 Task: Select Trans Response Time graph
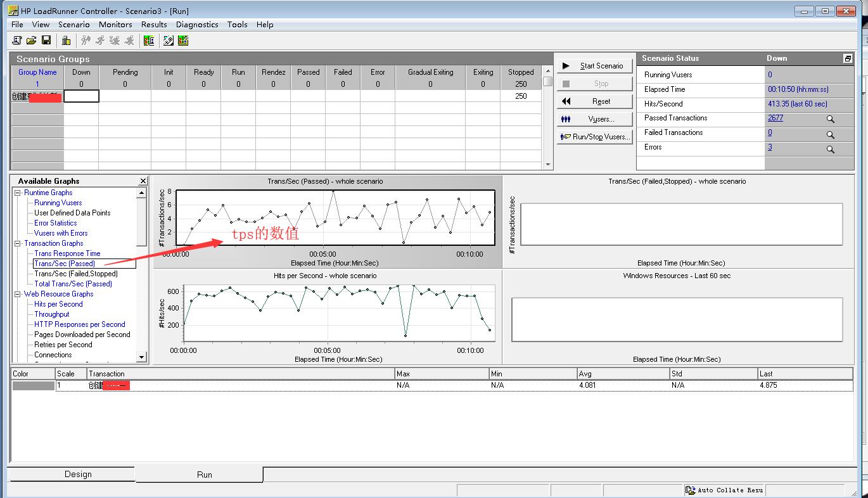(x=67, y=253)
